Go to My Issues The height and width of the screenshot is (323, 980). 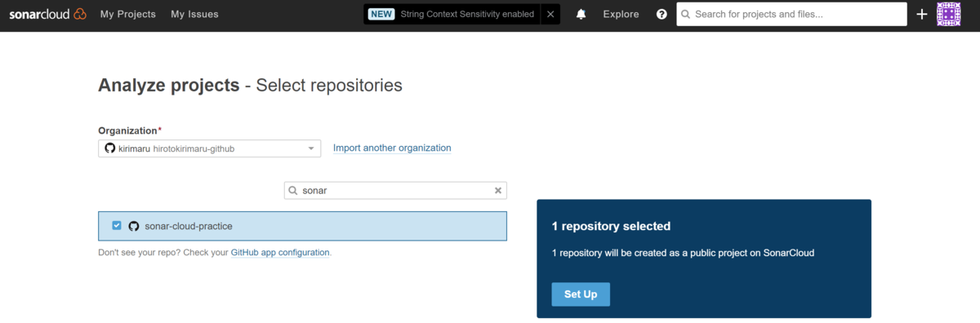[x=194, y=14]
